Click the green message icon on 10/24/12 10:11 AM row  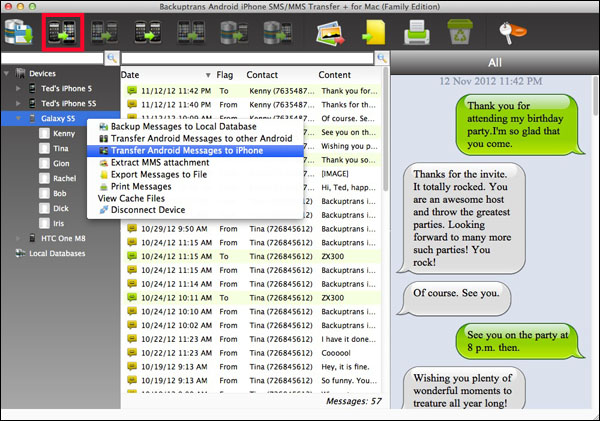pyautogui.click(x=132, y=297)
